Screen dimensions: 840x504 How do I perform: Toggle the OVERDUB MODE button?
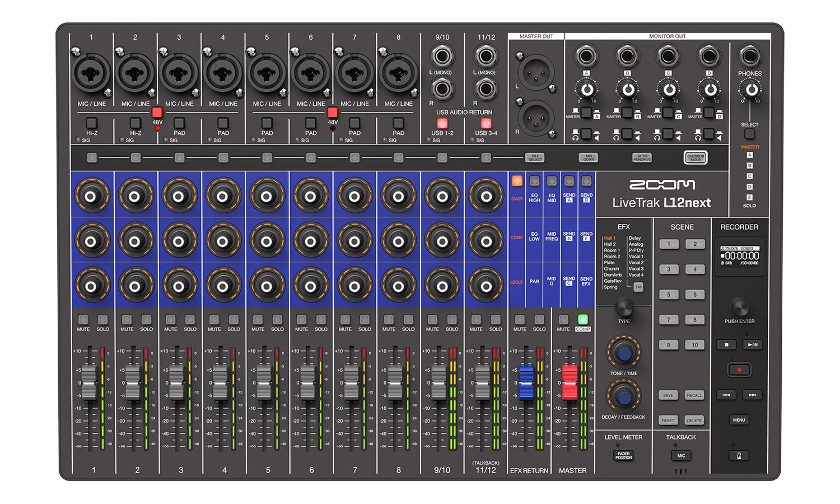696,158
